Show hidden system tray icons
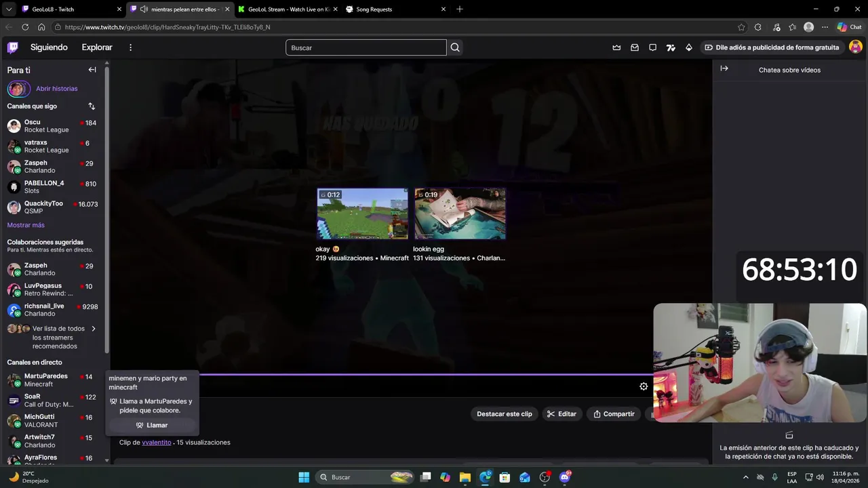 point(746,477)
